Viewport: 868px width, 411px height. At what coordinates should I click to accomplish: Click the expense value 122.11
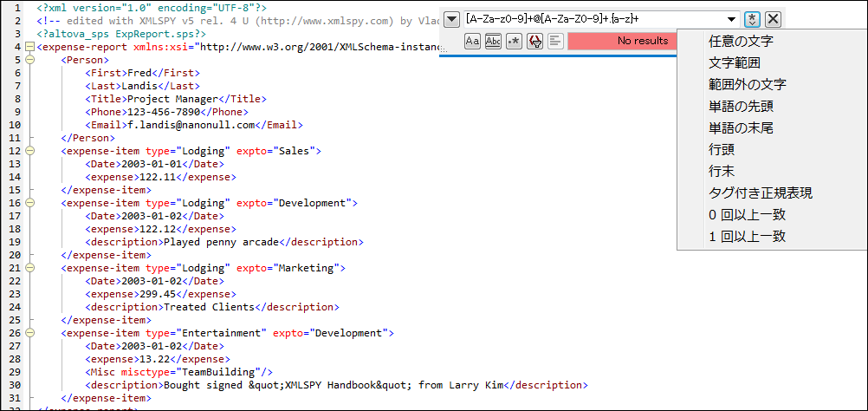coord(157,177)
